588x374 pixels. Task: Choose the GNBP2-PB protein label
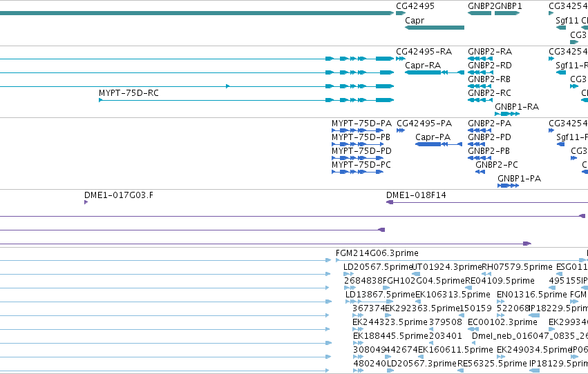click(489, 151)
